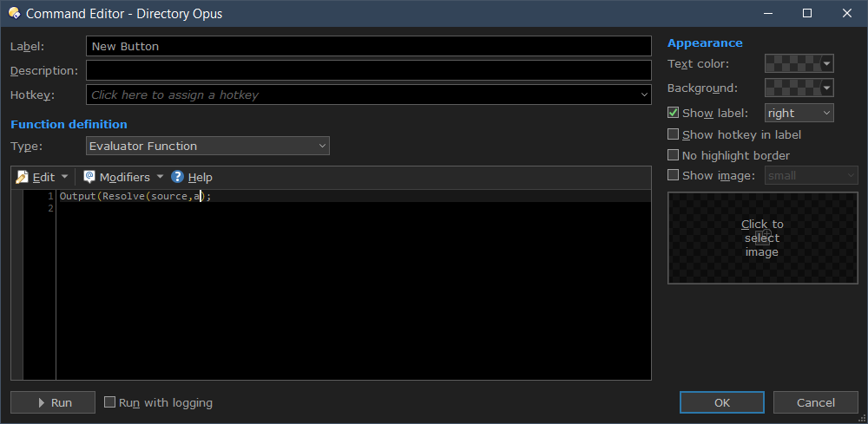Check the Show image checkbox

click(673, 175)
